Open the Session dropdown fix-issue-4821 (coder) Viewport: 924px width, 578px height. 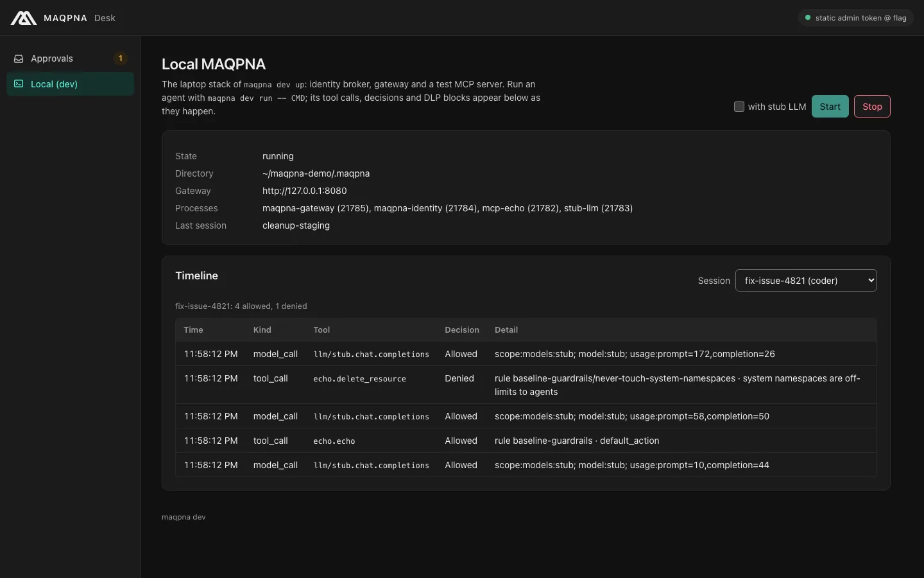806,281
